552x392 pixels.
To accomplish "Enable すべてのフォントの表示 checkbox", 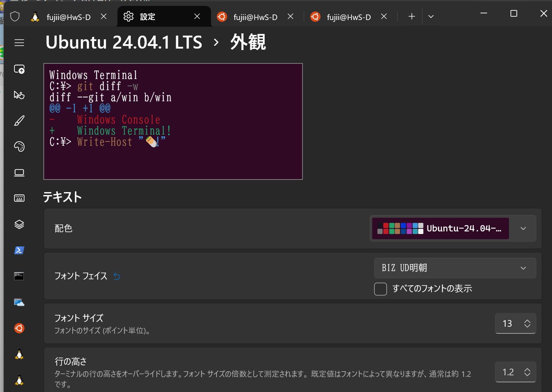I will (380, 289).
